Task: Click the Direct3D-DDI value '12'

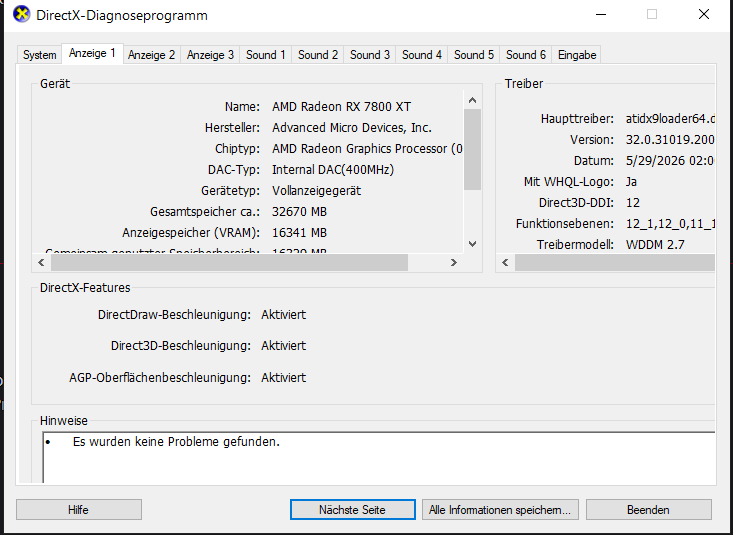Action: (632, 203)
